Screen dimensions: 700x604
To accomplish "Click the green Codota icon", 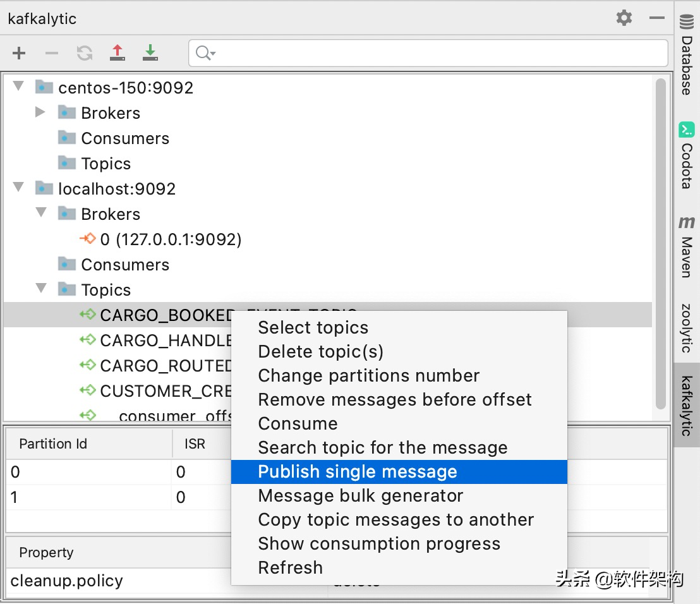I will click(x=687, y=129).
